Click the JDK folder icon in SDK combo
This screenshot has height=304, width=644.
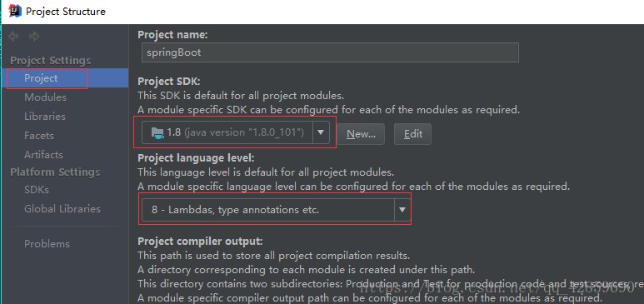point(157,133)
